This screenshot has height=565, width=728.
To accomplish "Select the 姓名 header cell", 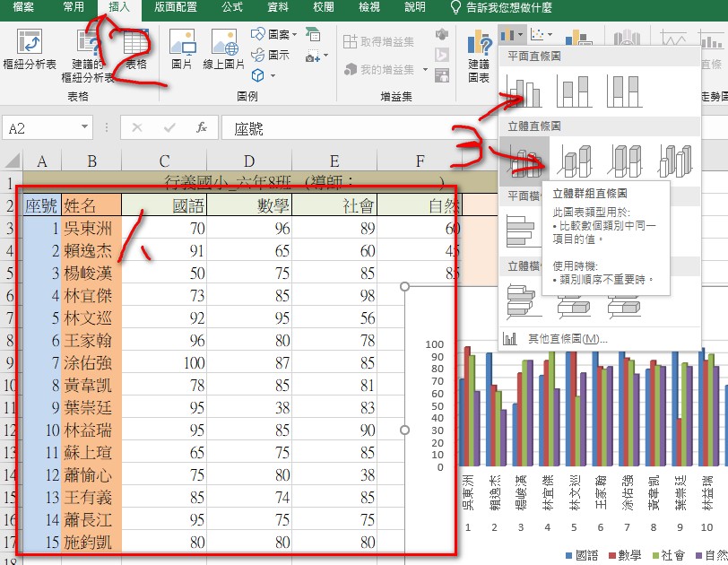I will point(91,205).
